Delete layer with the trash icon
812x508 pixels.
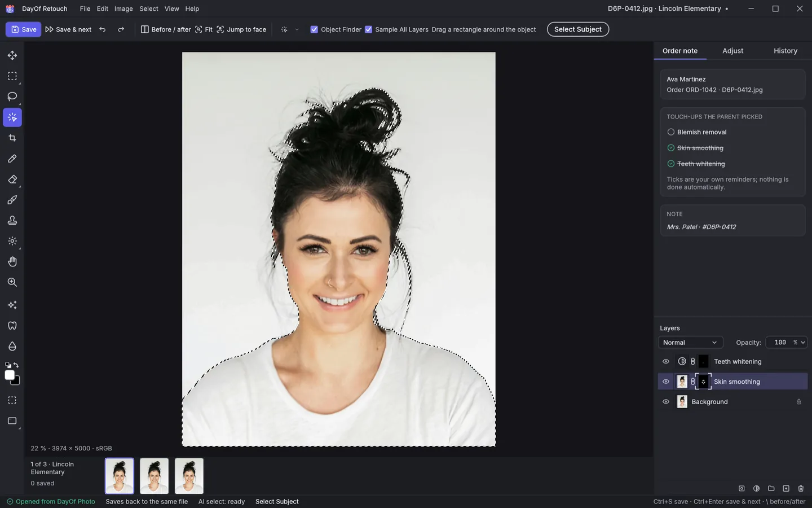point(801,488)
